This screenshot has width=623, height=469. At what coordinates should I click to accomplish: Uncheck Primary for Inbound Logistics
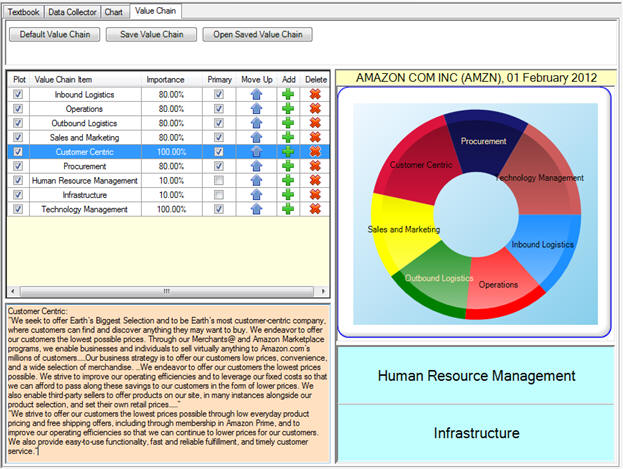[x=219, y=94]
